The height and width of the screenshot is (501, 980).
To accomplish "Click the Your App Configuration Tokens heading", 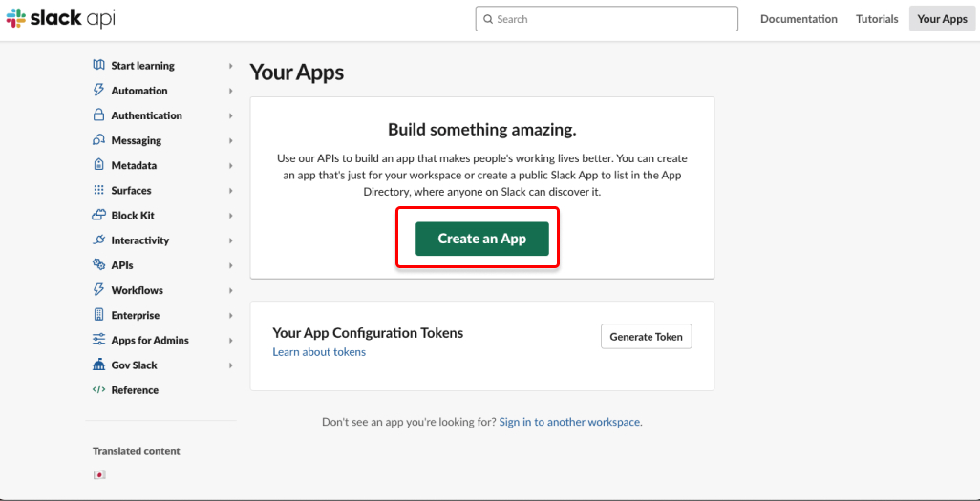I will (368, 332).
